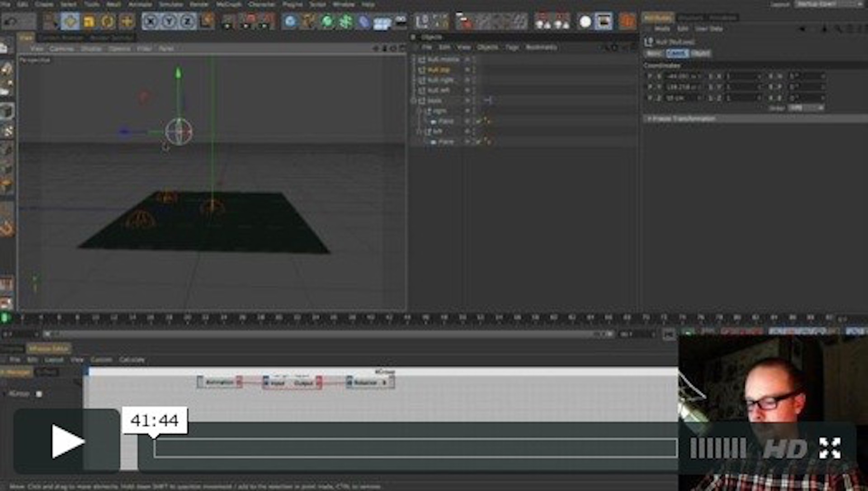
Task: Toggle the X axis lock
Action: 151,21
